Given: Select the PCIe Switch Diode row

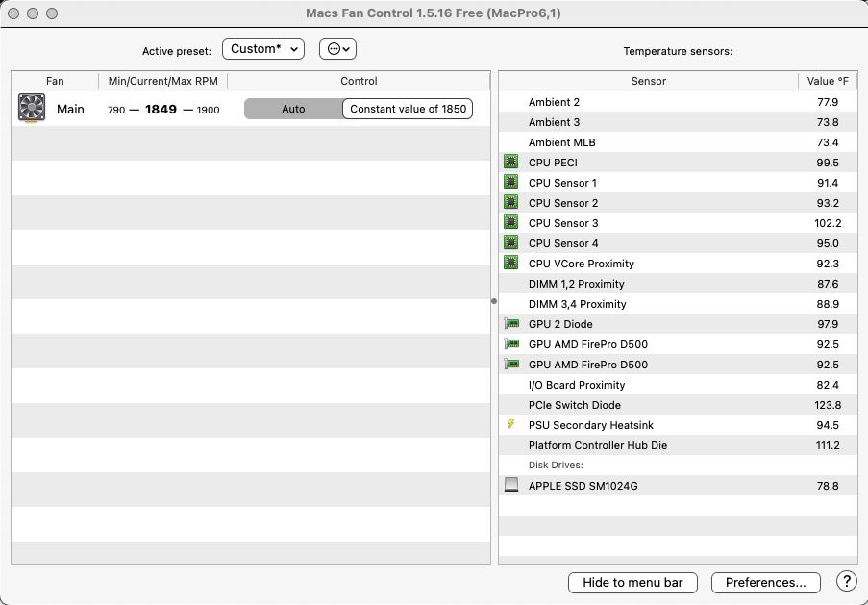Looking at the screenshot, I should [678, 405].
